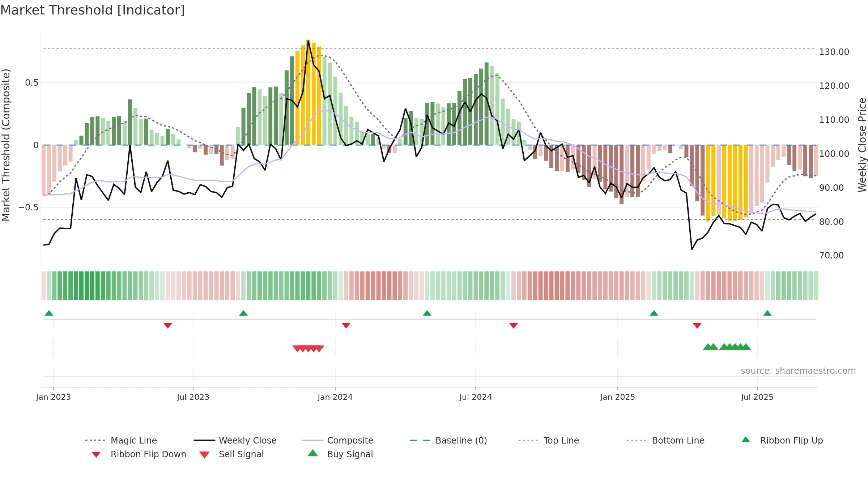Toggle the Bottom Line legend entry
The image size is (868, 488).
[665, 440]
